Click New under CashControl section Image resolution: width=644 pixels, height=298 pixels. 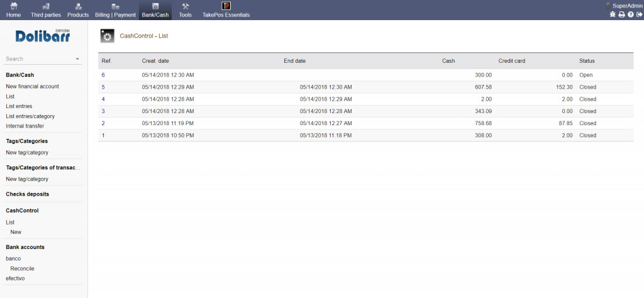16,232
